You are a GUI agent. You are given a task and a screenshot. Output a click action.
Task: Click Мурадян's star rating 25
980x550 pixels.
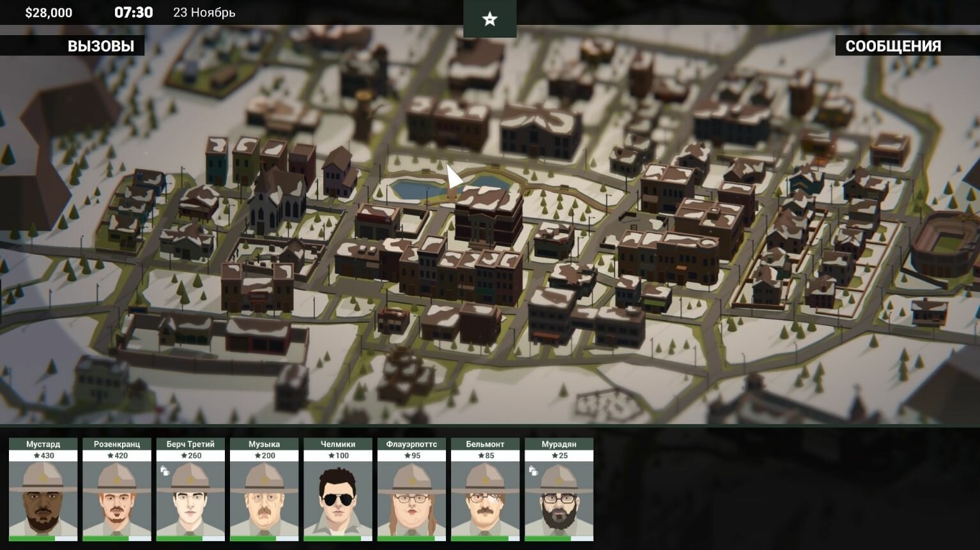click(559, 455)
